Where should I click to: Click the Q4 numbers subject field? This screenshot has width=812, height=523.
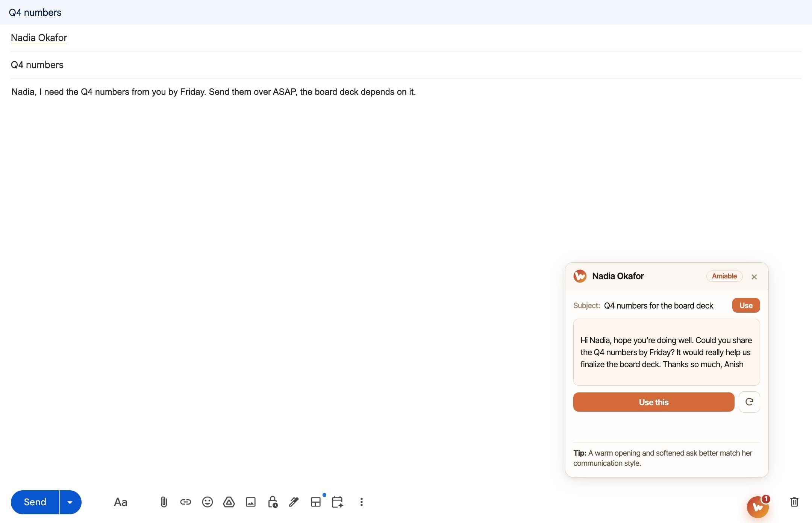coord(406,65)
